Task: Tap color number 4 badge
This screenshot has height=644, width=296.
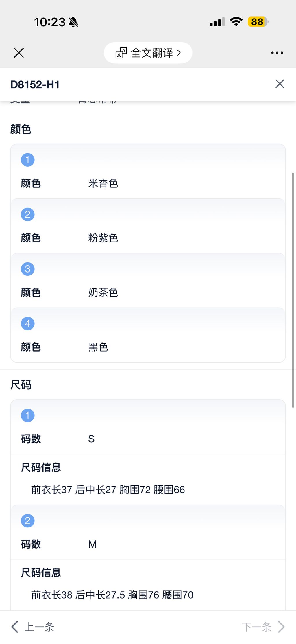Action: (28, 323)
